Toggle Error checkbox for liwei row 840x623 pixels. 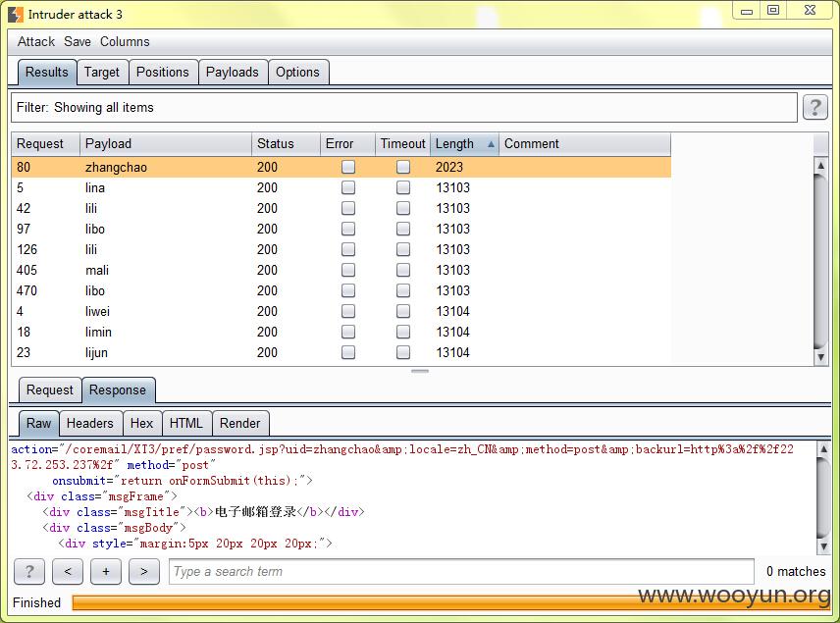[x=348, y=311]
